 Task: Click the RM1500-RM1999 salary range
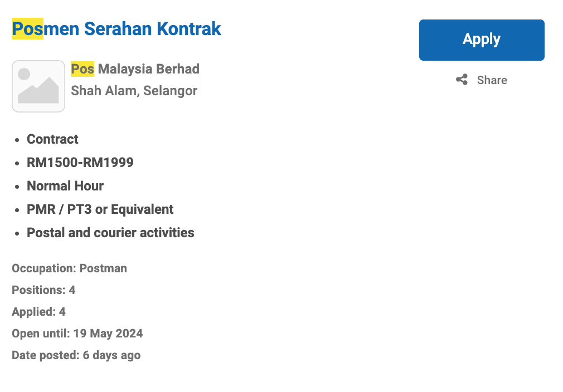tap(80, 163)
